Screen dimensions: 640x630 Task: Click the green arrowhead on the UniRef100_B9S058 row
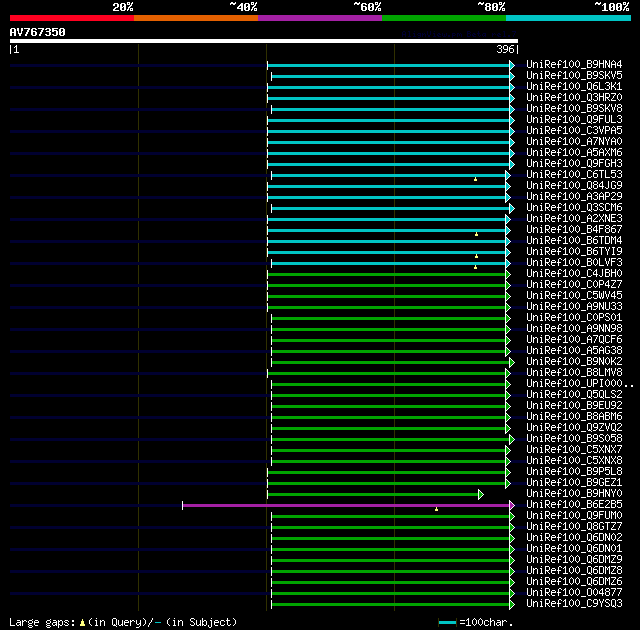pos(512,439)
